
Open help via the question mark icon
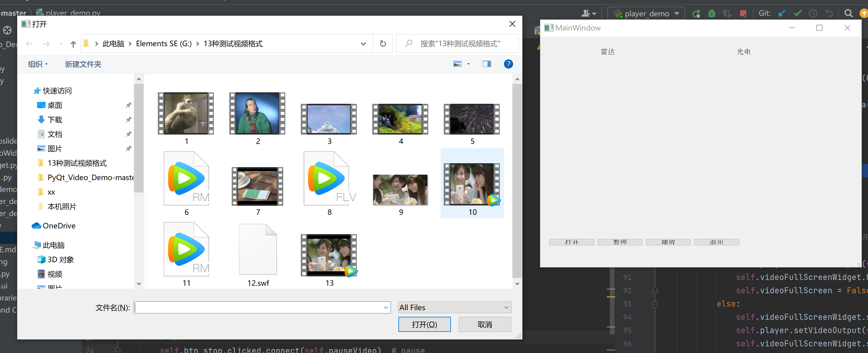pos(508,64)
